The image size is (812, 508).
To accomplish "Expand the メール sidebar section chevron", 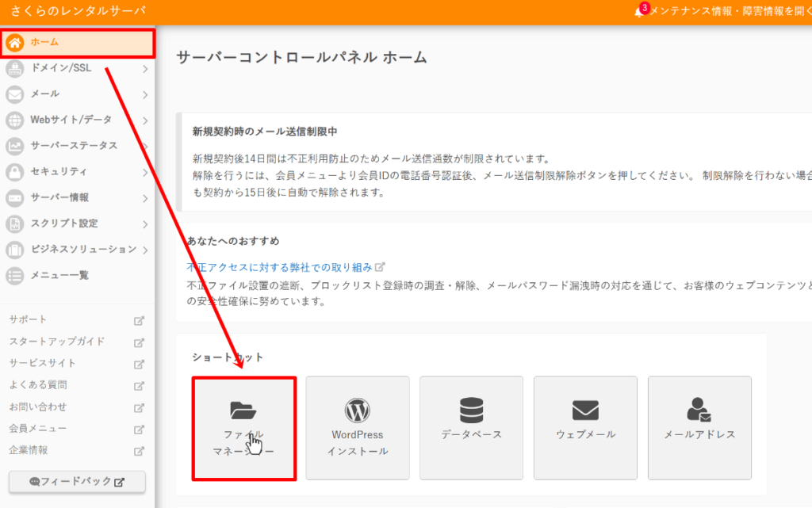I will 146,95.
